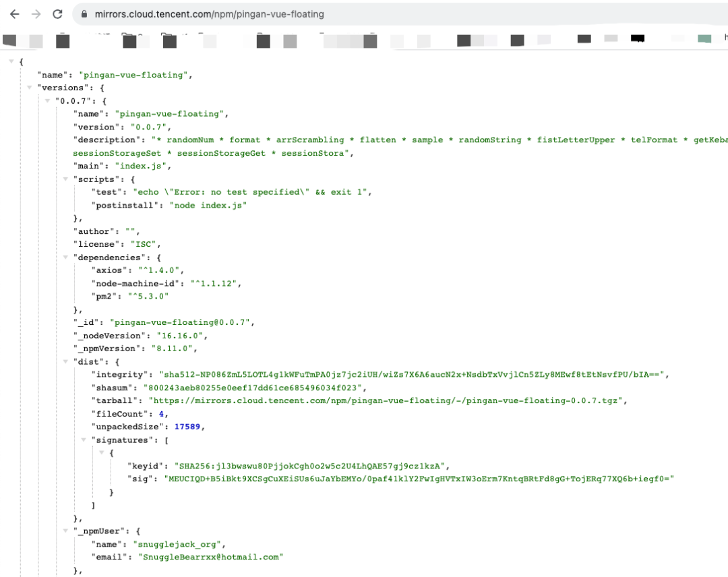The image size is (728, 577).
Task: Collapse the object inside signatures array
Action: (x=102, y=452)
